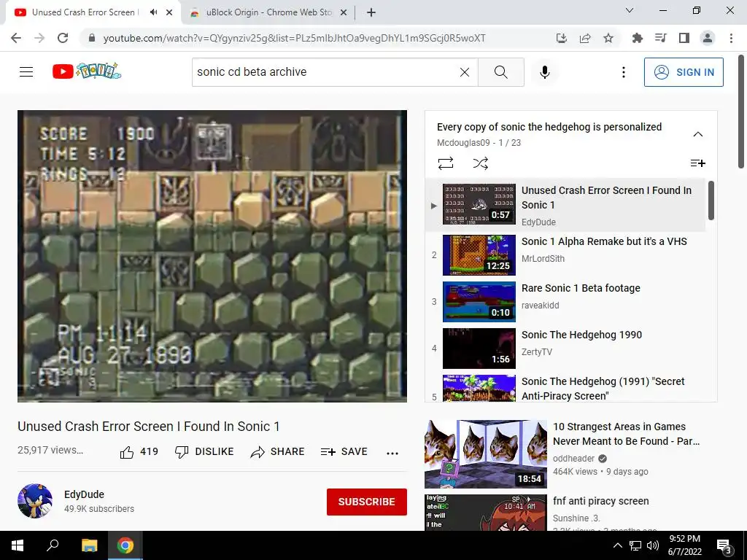
Task: Go to YouTube home via logo
Action: [x=87, y=71]
